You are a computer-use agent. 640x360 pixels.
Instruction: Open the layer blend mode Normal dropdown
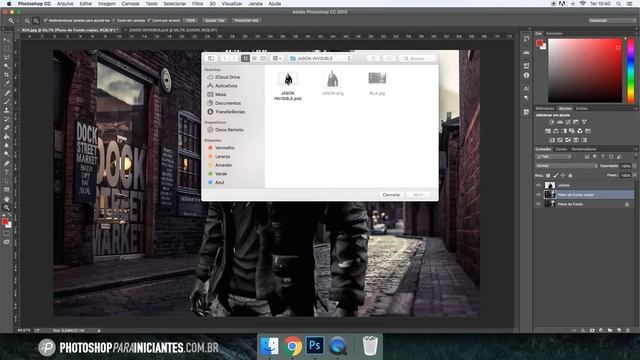(566, 166)
